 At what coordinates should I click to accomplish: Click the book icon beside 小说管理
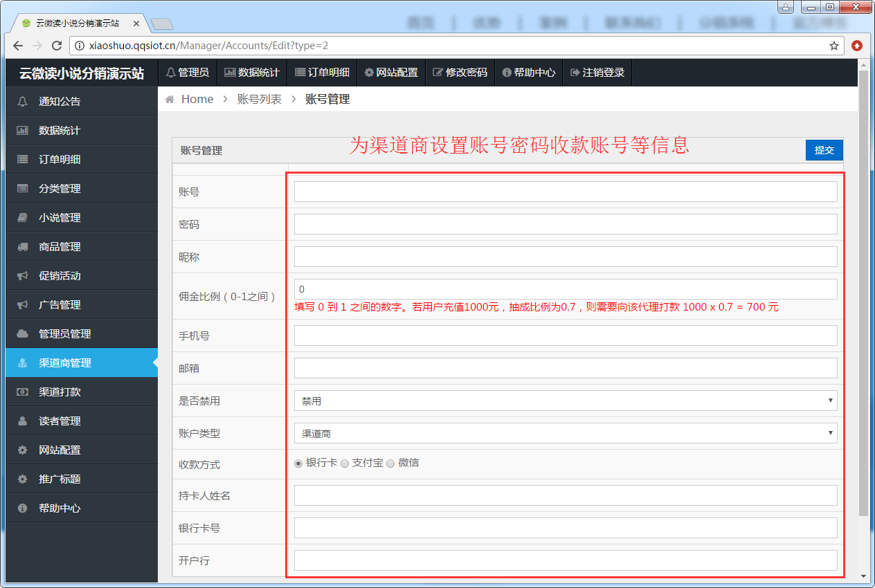pos(23,217)
